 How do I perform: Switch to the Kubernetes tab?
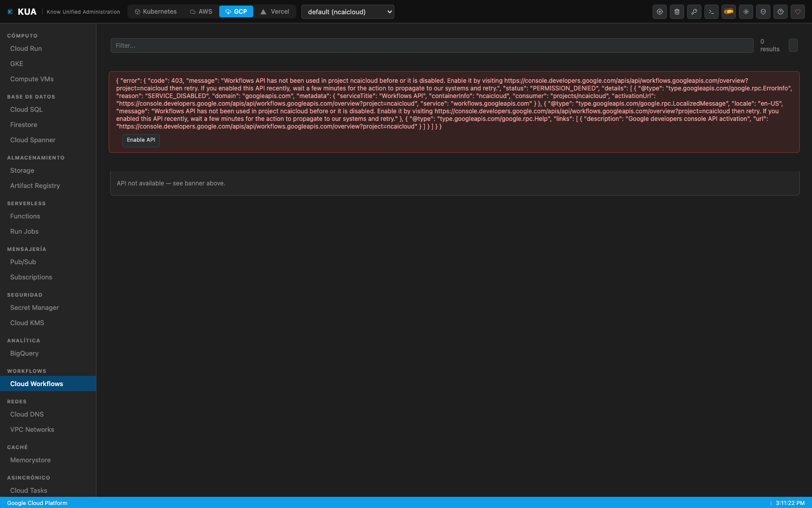155,12
